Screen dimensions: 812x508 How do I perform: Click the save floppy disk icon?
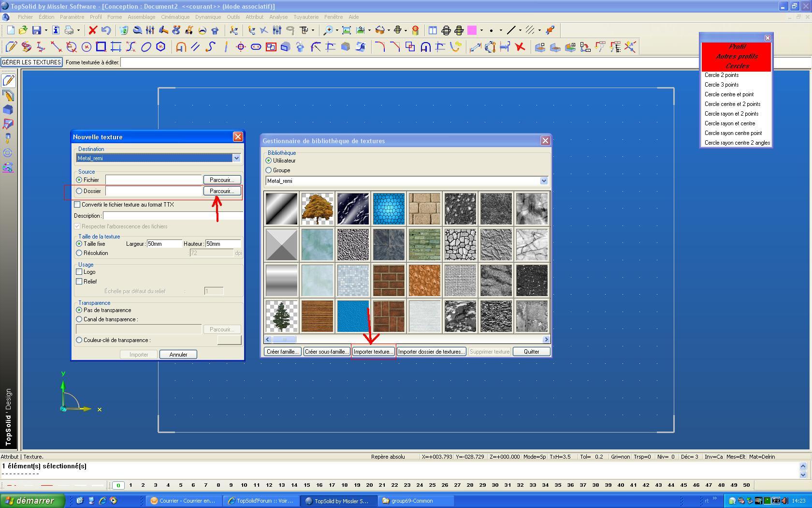click(36, 30)
